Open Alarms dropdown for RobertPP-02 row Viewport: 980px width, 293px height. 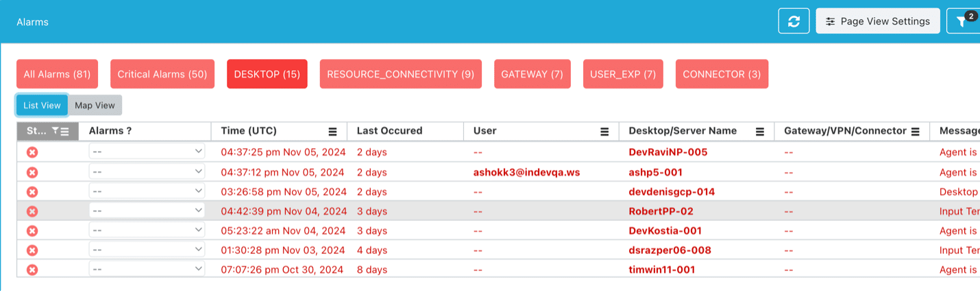147,211
